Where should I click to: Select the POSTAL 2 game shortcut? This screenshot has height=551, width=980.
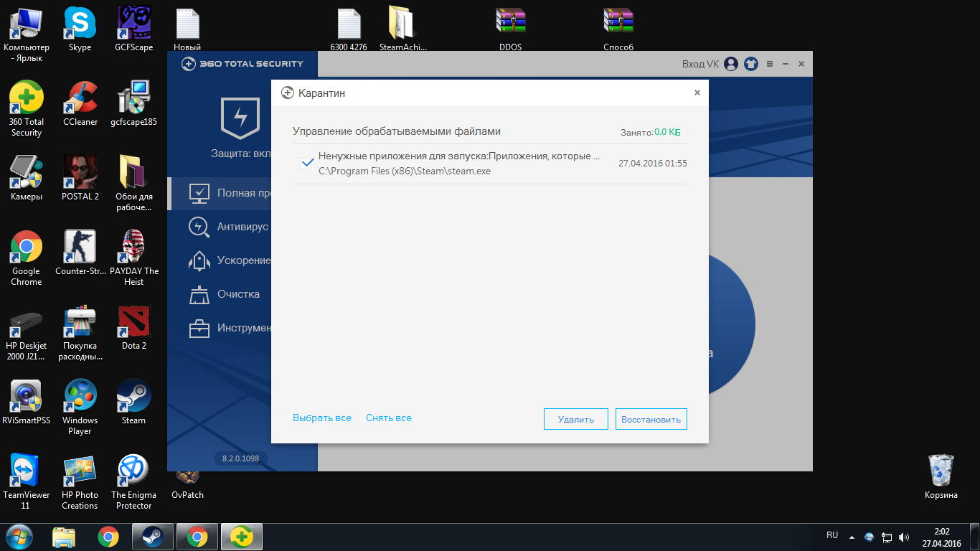[x=80, y=178]
